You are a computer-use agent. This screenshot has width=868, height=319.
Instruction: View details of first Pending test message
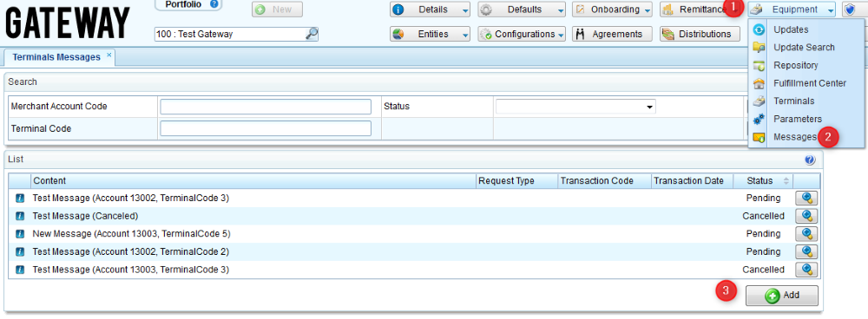click(x=806, y=198)
